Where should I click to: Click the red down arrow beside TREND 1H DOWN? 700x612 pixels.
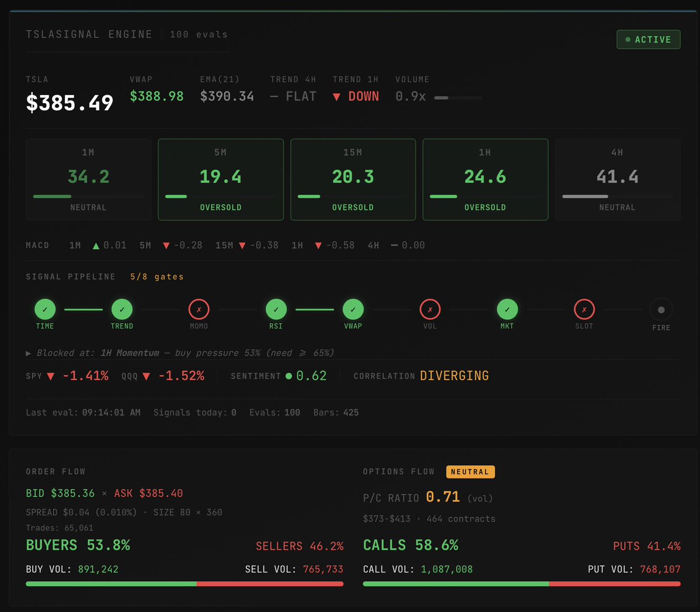[x=337, y=97]
